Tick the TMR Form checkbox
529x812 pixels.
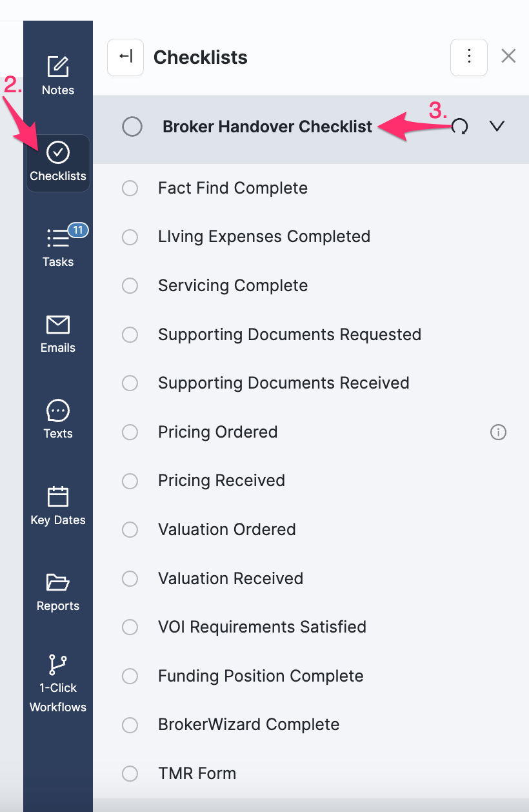point(130,774)
